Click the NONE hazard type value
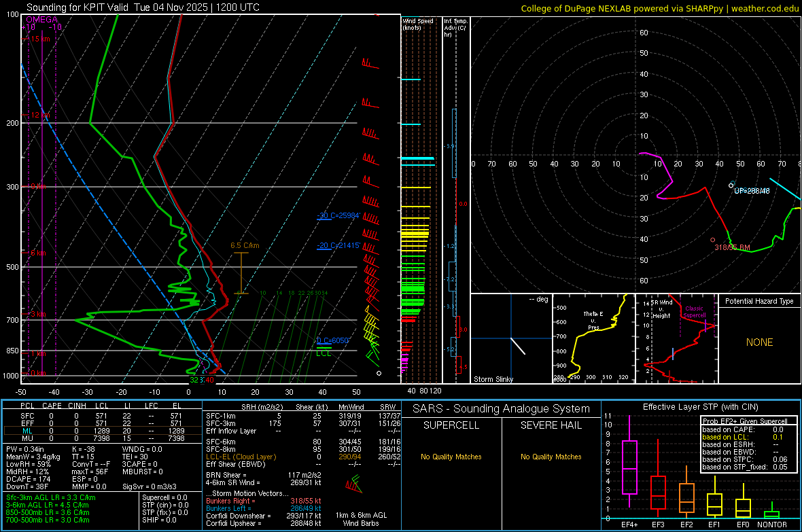Viewport: 802px width, 532px height. 759,342
